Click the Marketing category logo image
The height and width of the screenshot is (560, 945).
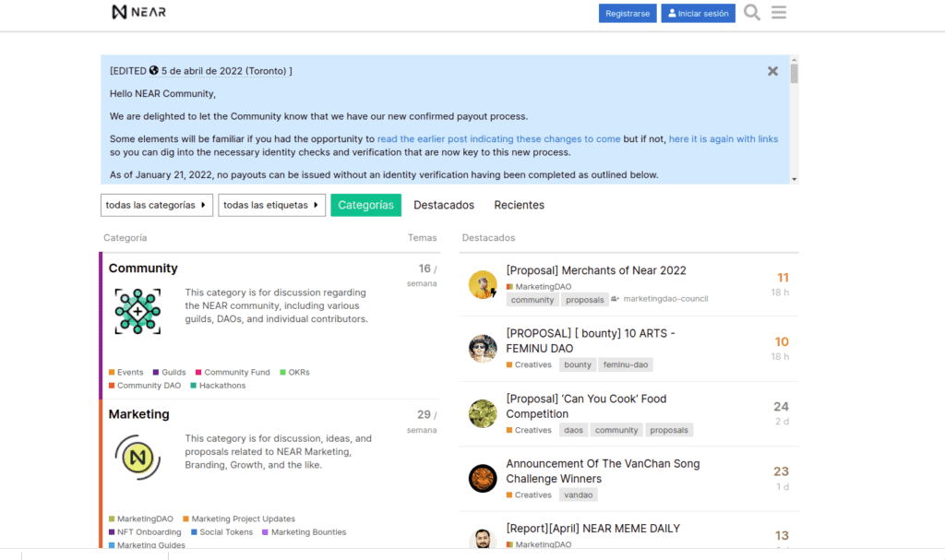[x=138, y=457]
